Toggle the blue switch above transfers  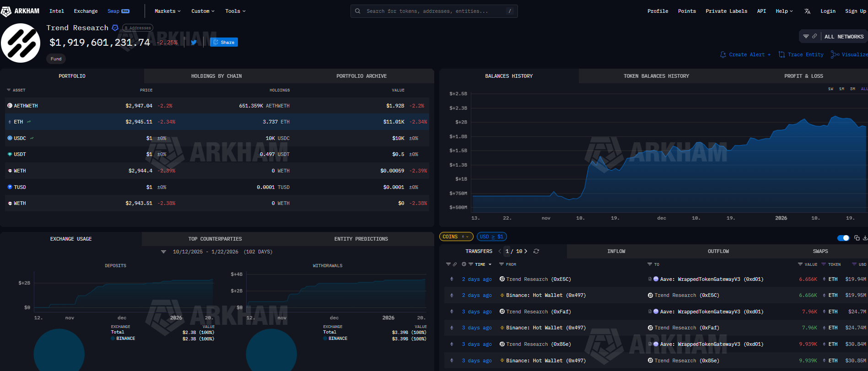[x=843, y=238]
